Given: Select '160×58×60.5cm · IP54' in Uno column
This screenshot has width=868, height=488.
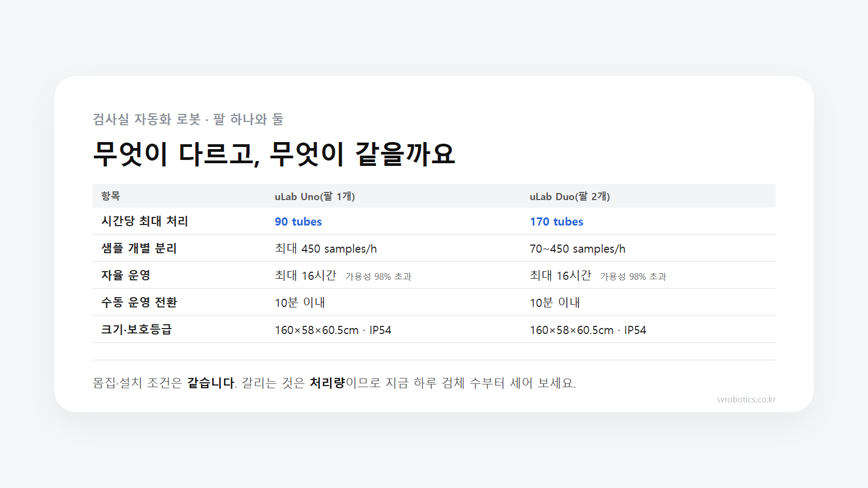Looking at the screenshot, I should click(x=333, y=330).
